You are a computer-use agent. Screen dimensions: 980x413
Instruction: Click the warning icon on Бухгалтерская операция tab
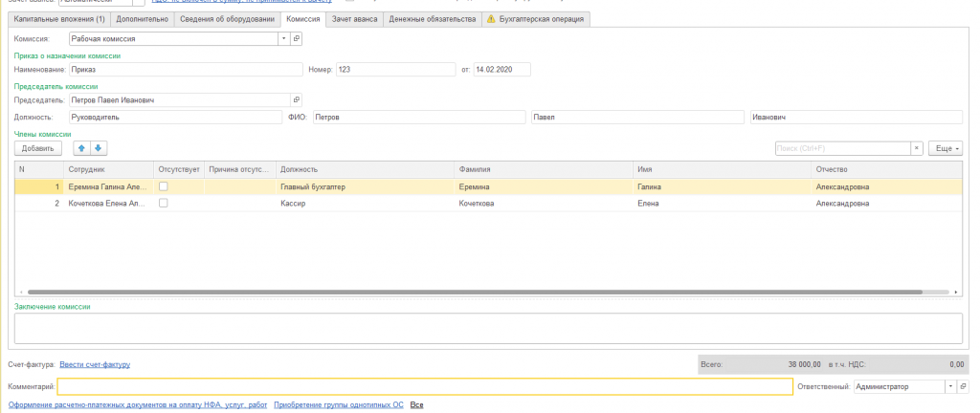[x=491, y=19]
